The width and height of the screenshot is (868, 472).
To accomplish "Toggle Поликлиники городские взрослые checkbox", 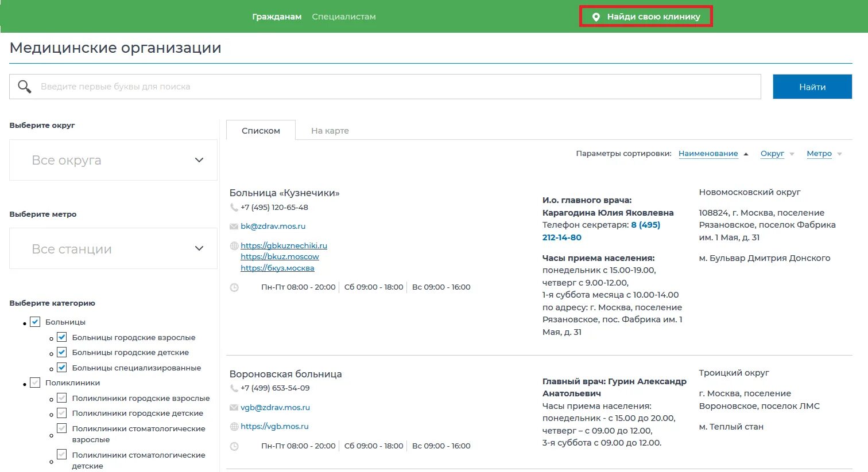I will pyautogui.click(x=62, y=398).
